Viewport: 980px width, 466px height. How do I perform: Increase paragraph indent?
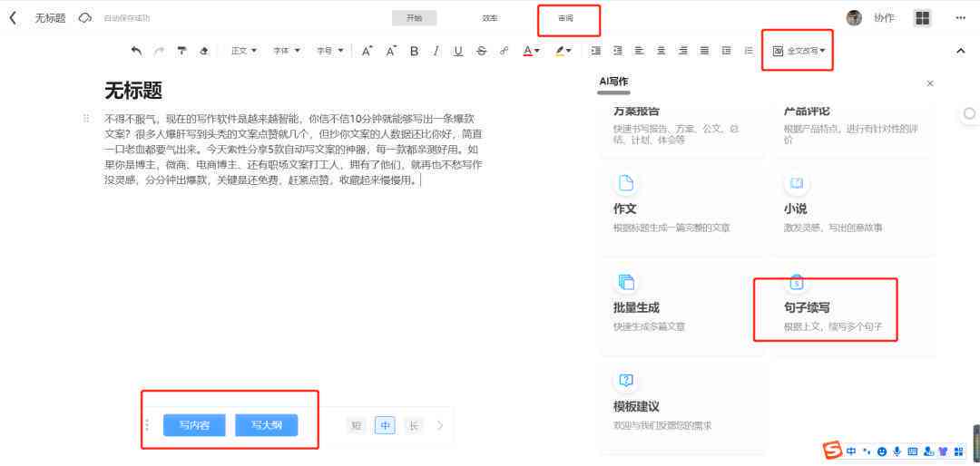tap(596, 51)
